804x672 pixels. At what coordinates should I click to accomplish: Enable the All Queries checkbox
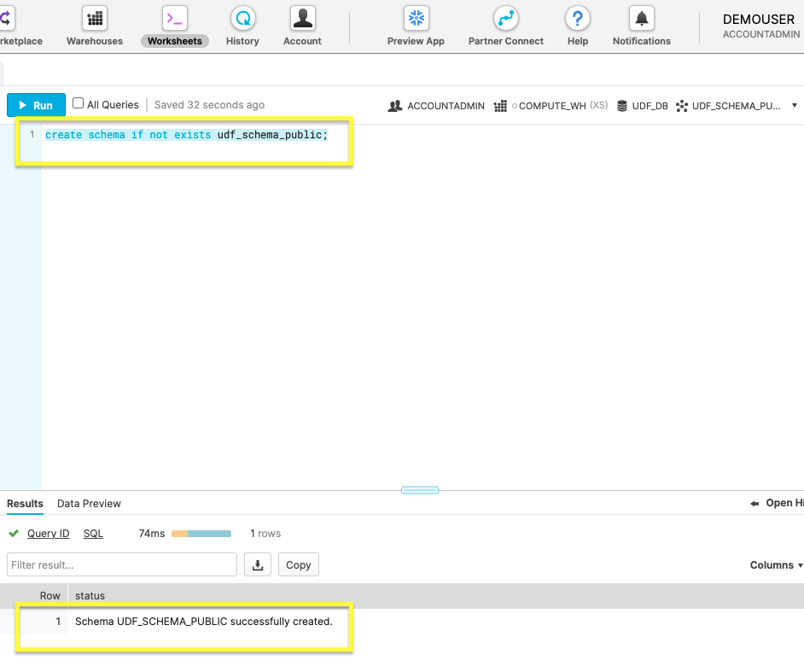click(x=79, y=103)
